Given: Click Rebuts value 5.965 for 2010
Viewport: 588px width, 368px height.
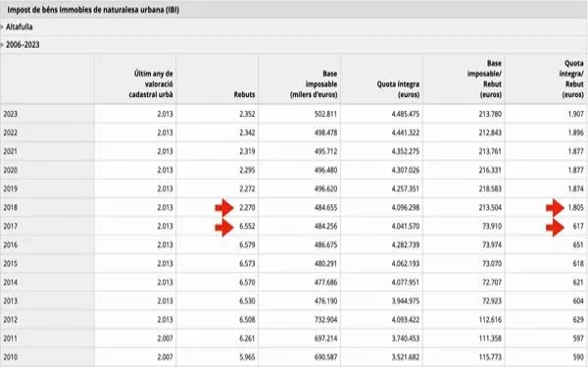Looking at the screenshot, I should pyautogui.click(x=247, y=357).
